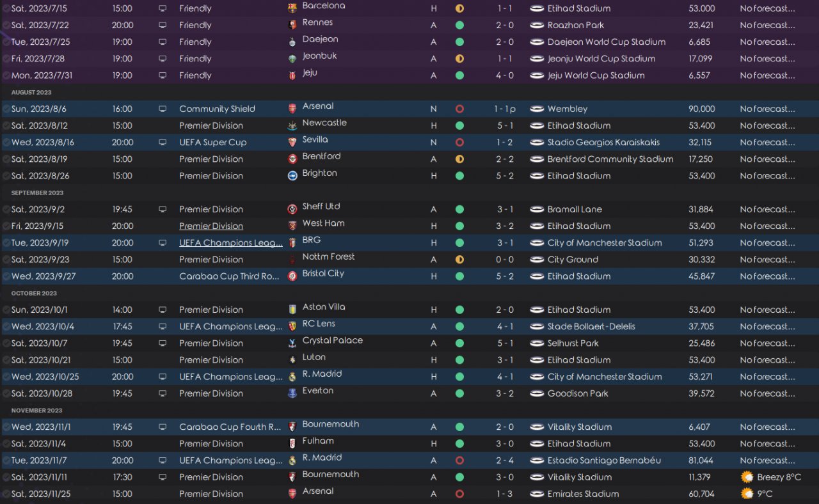Viewport: 819px width, 504px height.
Task: Click the check mark beside Sat, 2023/11/4
Action: 6,443
